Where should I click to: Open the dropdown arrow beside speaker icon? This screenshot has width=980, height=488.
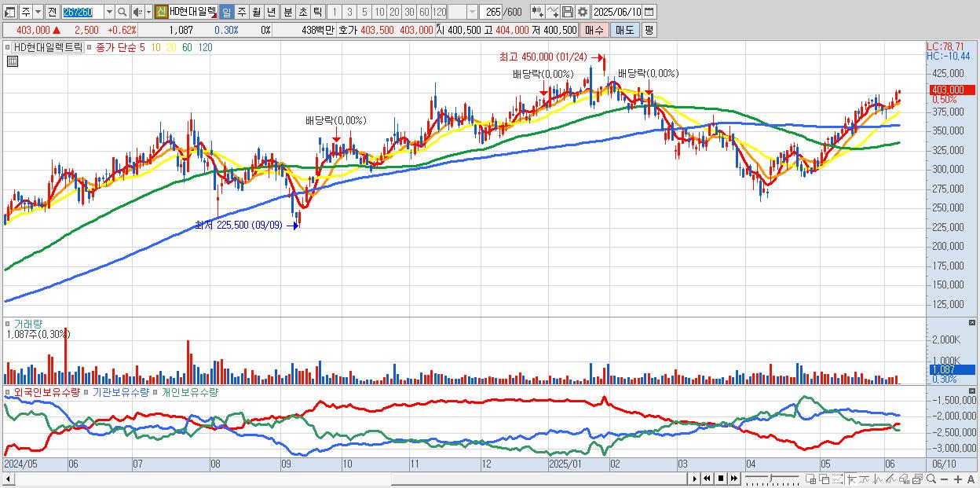tap(148, 12)
